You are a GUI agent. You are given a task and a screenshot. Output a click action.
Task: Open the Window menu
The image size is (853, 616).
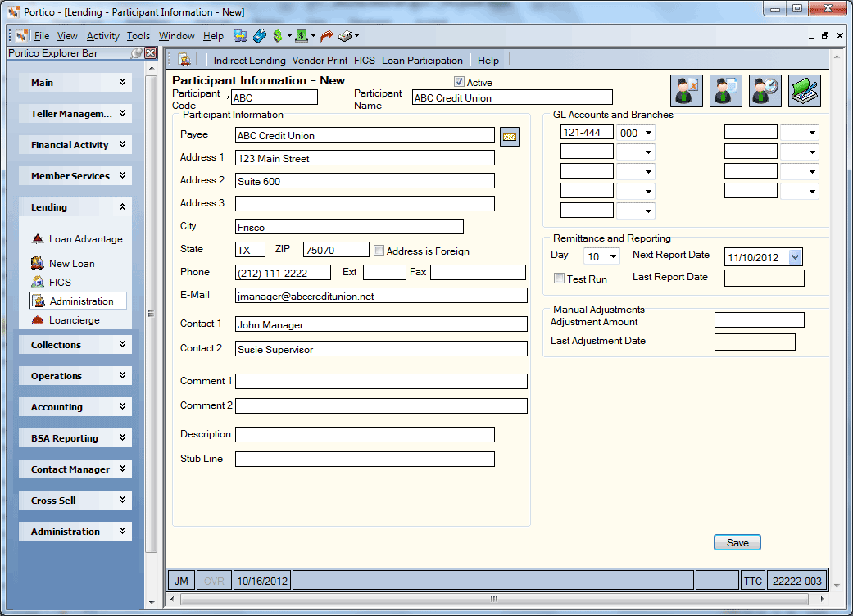tap(177, 36)
